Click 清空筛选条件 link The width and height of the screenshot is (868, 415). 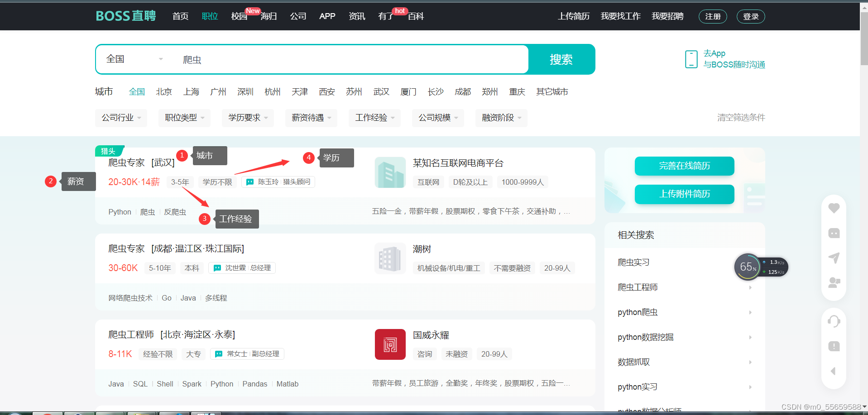click(741, 118)
